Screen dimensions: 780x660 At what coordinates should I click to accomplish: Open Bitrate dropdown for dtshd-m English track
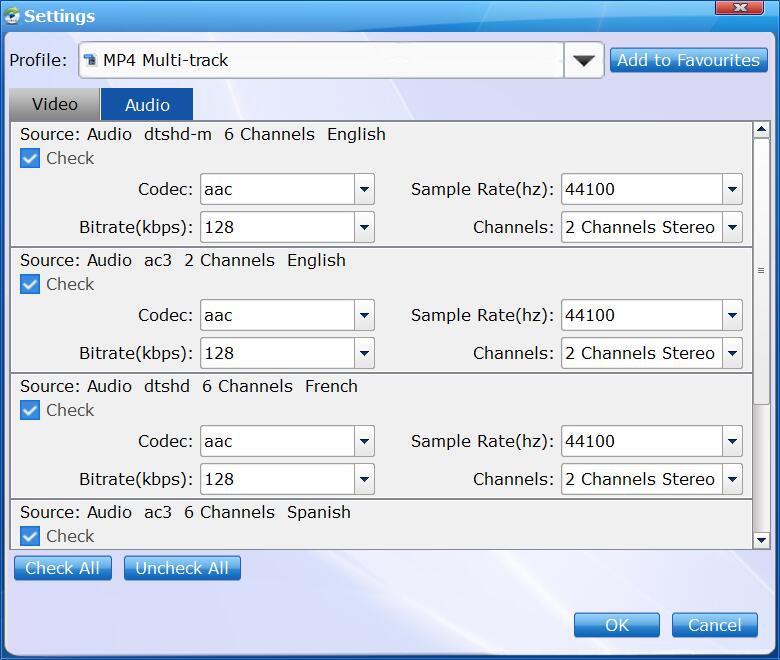(x=364, y=227)
